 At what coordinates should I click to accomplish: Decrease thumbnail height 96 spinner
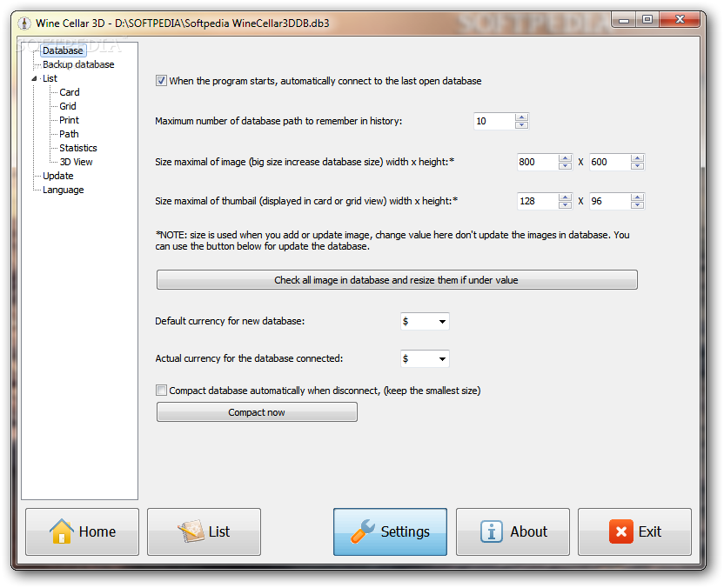coord(637,205)
